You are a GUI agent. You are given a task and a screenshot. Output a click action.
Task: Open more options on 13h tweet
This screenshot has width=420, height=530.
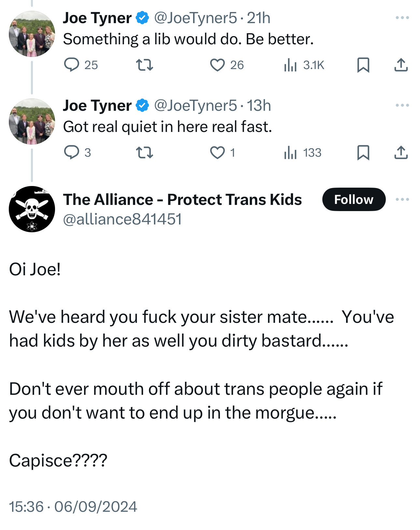coord(402,105)
